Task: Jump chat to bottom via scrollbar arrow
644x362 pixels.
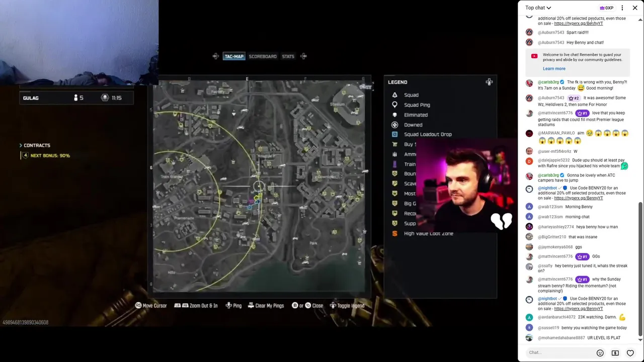Action: [x=640, y=340]
